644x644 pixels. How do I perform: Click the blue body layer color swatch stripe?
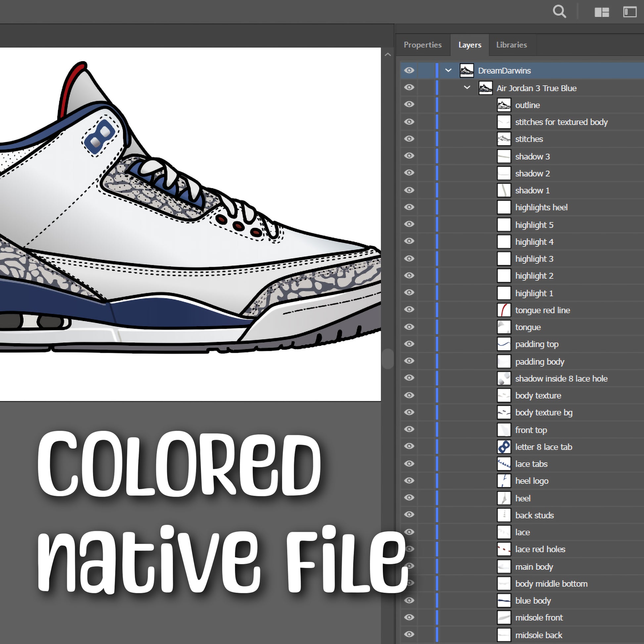tap(437, 601)
